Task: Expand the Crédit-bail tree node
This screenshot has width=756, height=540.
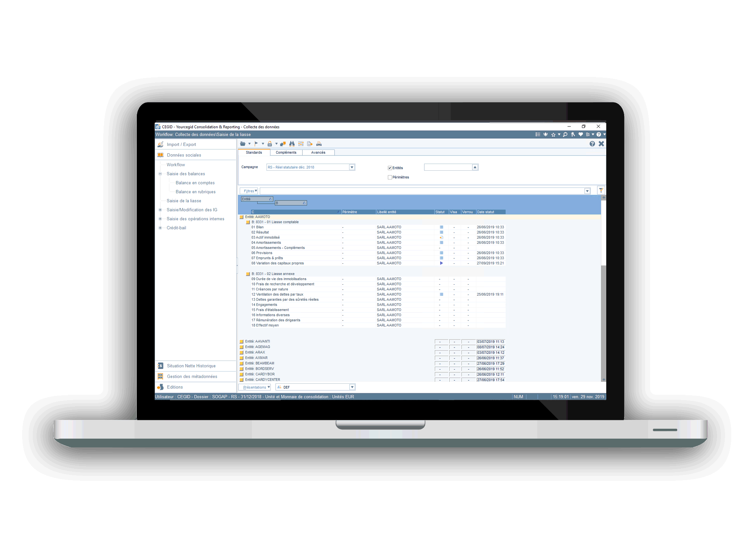Action: [160, 228]
